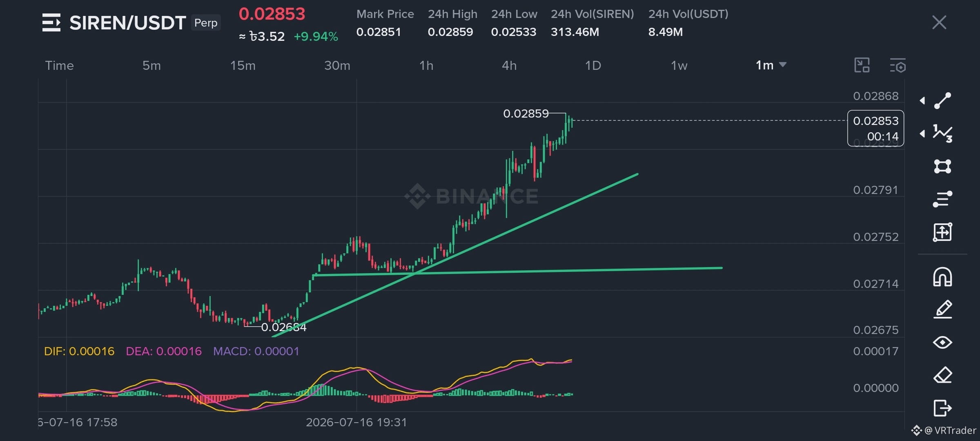
Task: Tap the 24h Vol(SIREN) value 313.46M
Action: point(575,32)
